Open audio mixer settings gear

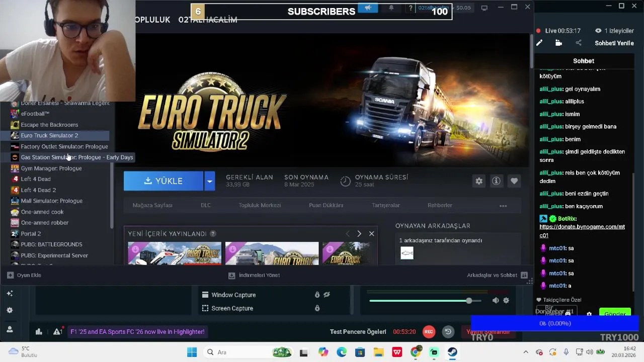tap(506, 300)
